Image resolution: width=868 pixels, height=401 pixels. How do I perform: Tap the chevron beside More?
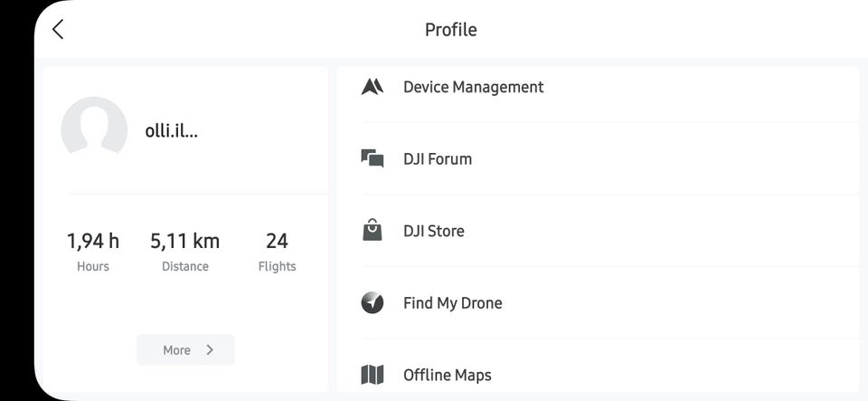pyautogui.click(x=209, y=350)
